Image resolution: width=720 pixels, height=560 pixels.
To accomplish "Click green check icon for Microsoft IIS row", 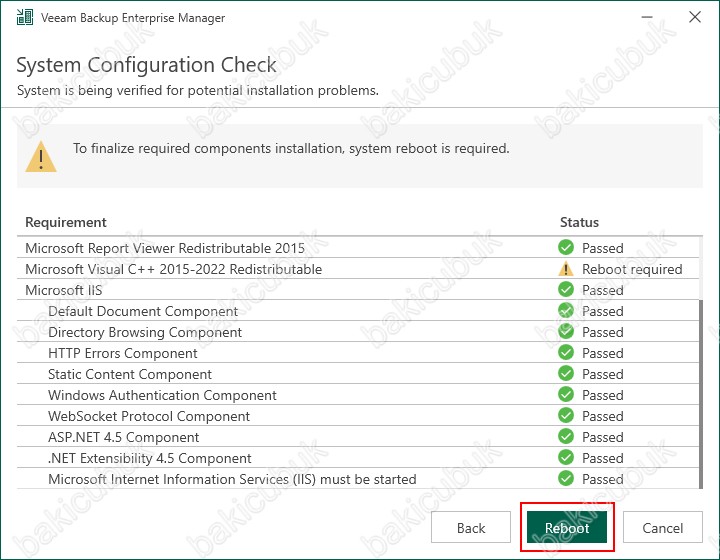I will pos(566,290).
